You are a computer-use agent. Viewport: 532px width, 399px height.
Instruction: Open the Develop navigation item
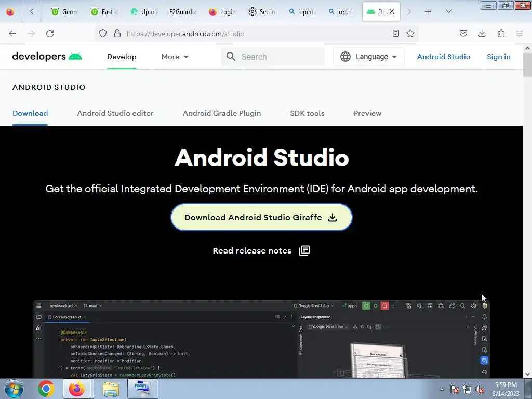click(x=122, y=57)
